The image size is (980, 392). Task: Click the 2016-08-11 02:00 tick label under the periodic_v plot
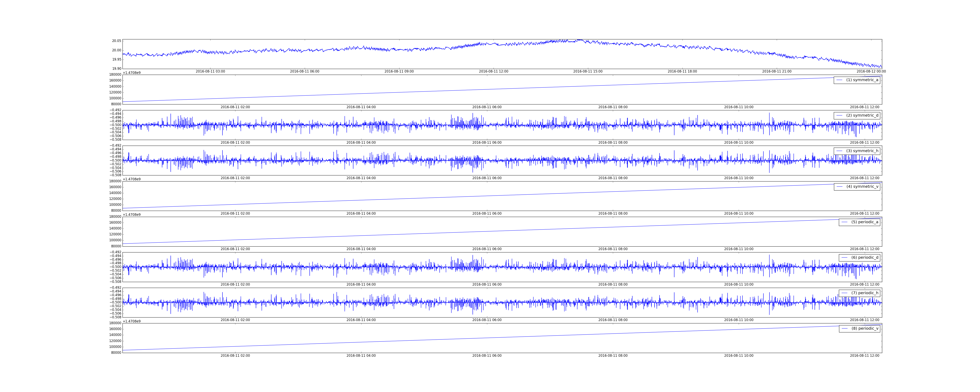[x=235, y=356]
